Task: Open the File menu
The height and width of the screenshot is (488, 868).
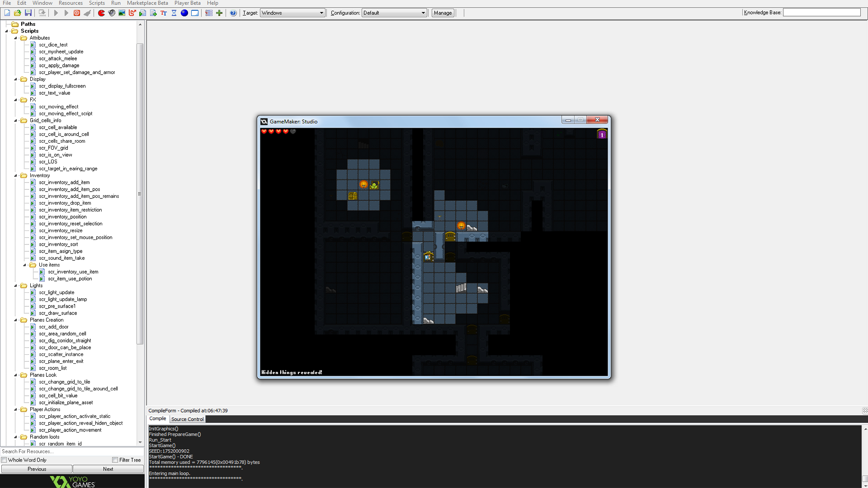Action: [x=7, y=3]
